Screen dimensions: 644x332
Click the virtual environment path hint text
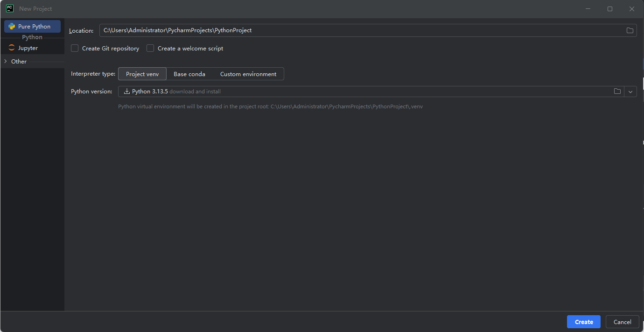coord(270,106)
